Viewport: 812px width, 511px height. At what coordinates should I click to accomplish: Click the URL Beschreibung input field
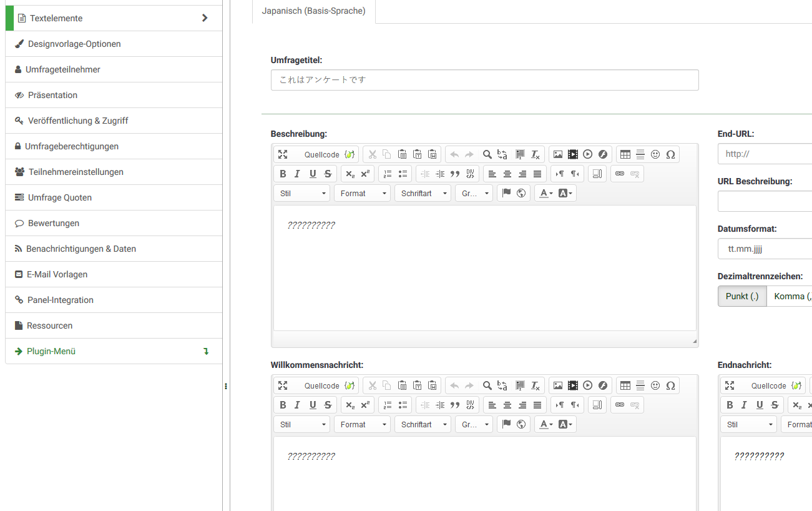point(765,201)
